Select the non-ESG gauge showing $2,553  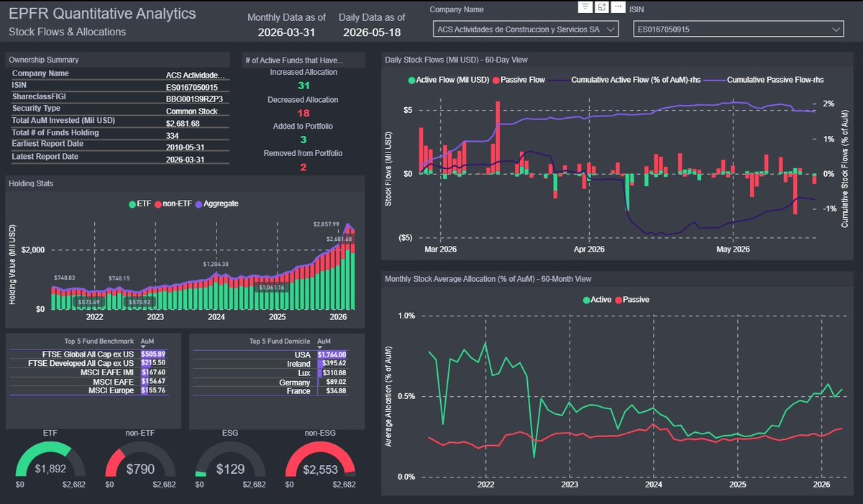(x=321, y=460)
